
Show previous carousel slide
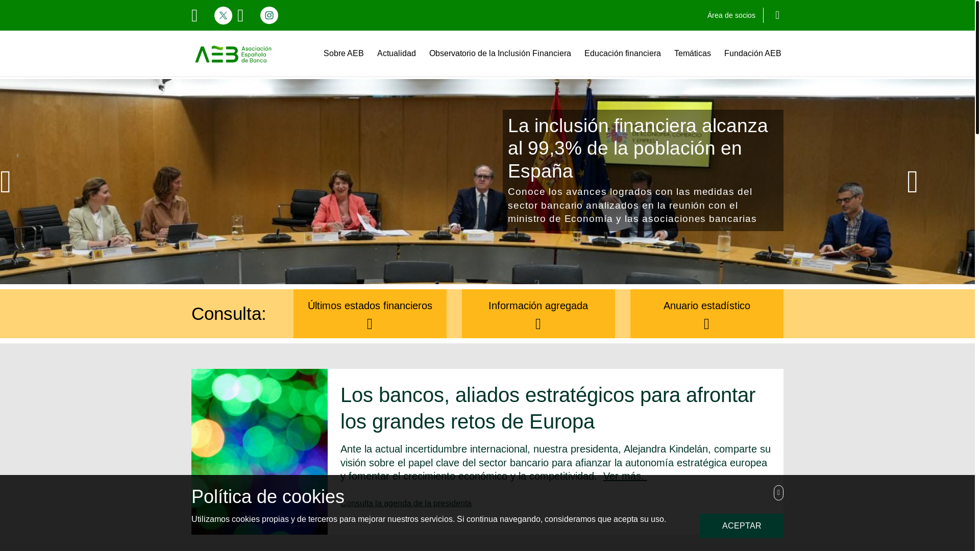(x=6, y=182)
